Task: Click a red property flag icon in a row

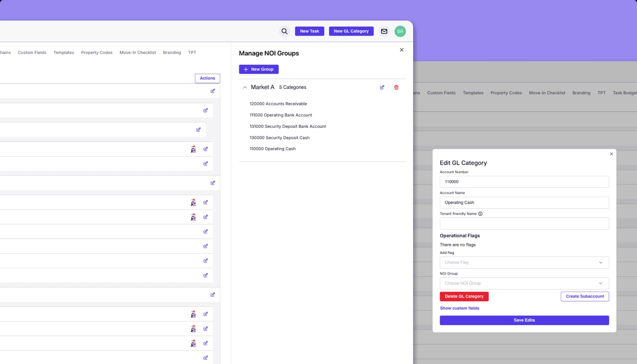Action: pyautogui.click(x=193, y=149)
